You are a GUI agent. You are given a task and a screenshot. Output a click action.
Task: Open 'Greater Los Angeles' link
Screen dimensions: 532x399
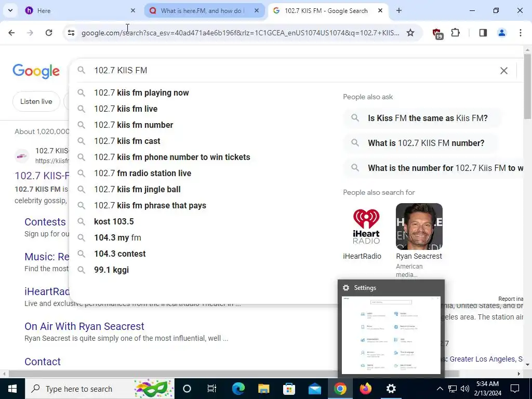[x=482, y=359]
